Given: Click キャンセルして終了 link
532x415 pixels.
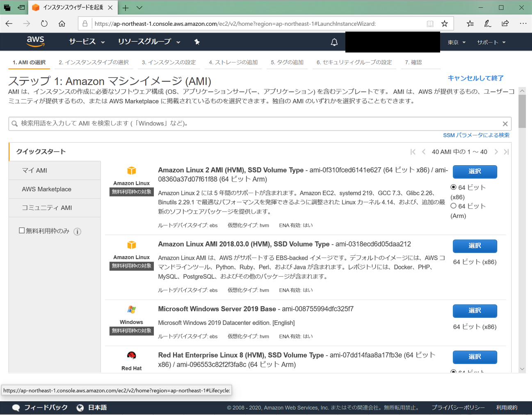Looking at the screenshot, I should click(x=475, y=78).
